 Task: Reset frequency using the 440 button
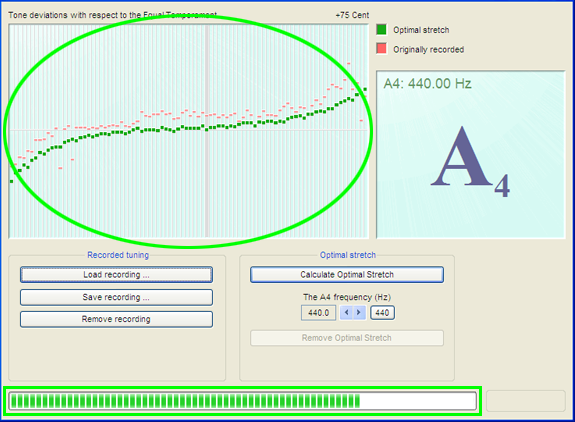click(382, 313)
